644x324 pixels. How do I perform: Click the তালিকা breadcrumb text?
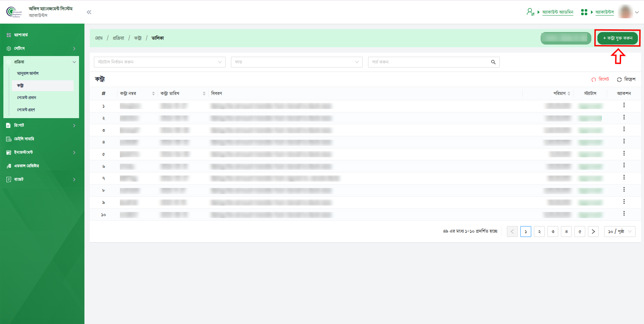click(158, 38)
